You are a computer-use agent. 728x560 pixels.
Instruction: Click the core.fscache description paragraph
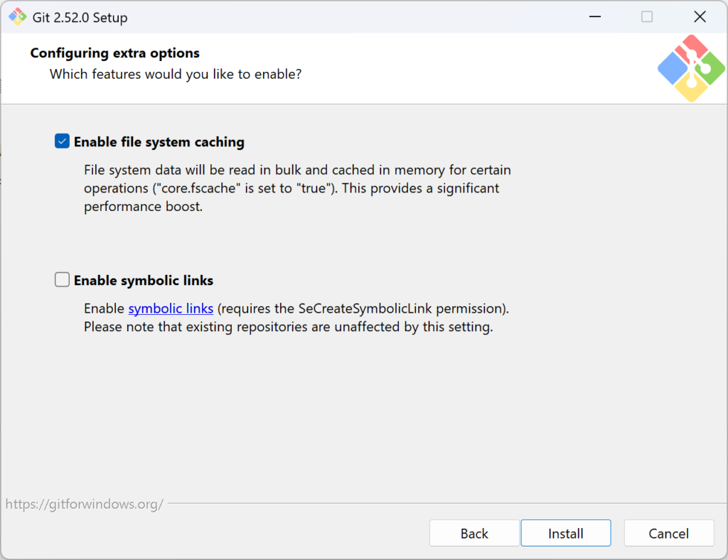tap(295, 188)
